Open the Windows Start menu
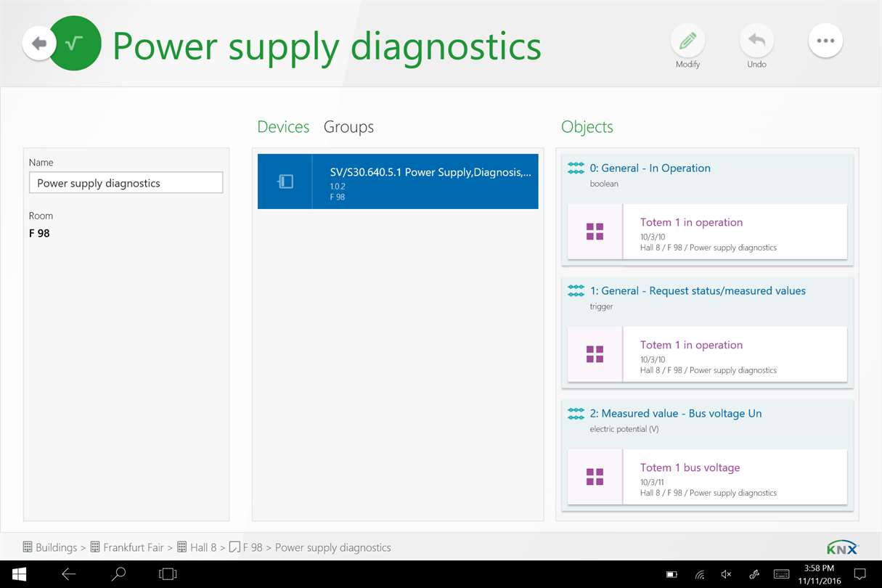Screen dimensions: 882x588 tap(20, 574)
